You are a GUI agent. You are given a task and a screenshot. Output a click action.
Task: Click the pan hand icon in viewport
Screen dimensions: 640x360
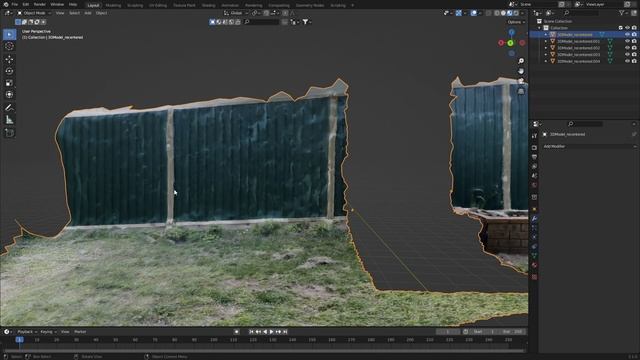click(x=521, y=71)
